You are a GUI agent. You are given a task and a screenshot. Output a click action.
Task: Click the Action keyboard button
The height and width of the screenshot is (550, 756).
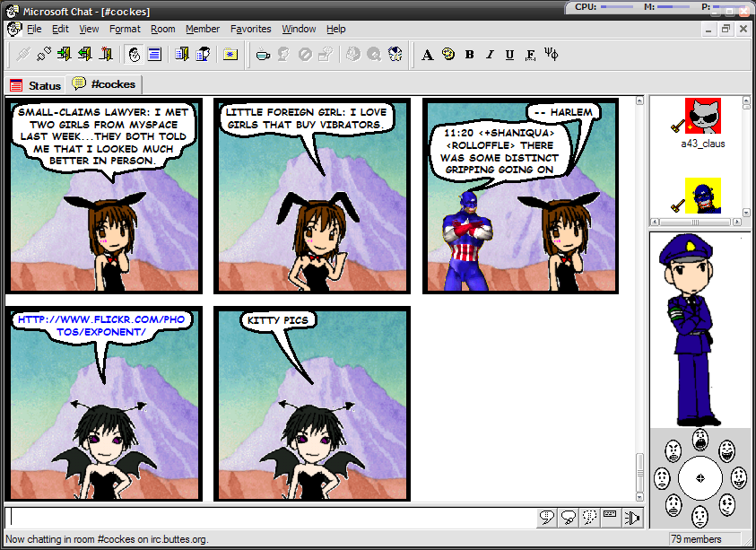pyautogui.click(x=611, y=518)
